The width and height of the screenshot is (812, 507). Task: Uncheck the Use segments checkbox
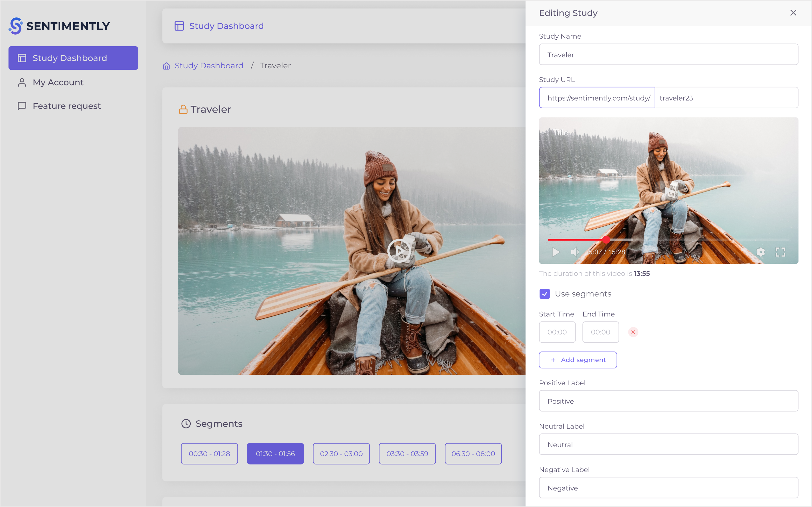tap(544, 294)
